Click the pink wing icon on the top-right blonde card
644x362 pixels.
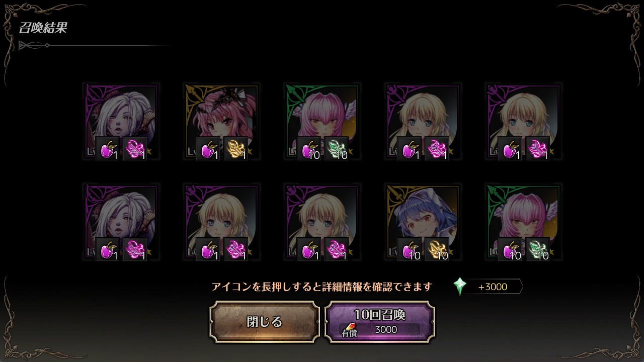[537, 149]
